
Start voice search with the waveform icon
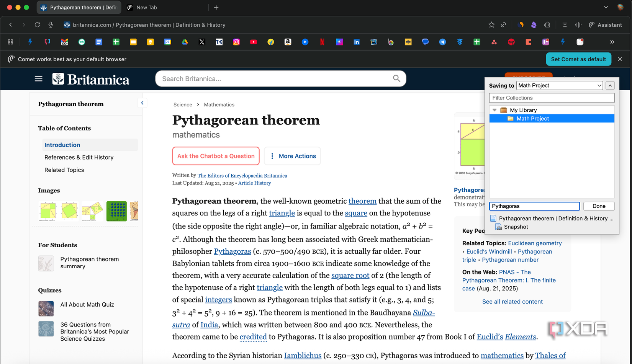578,24
